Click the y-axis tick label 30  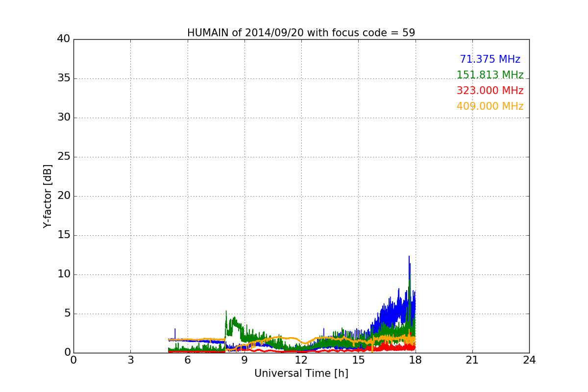click(64, 118)
